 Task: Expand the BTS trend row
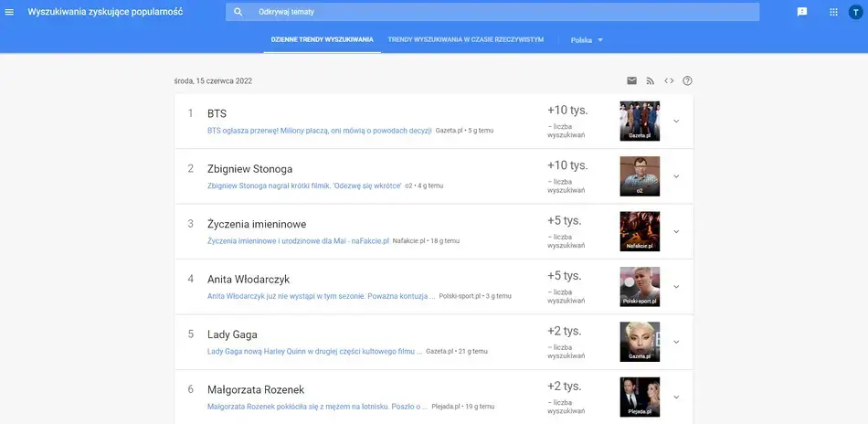point(676,122)
